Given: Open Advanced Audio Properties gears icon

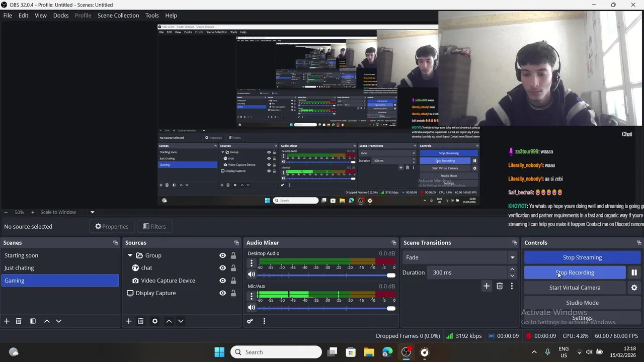Looking at the screenshot, I should click(x=250, y=321).
